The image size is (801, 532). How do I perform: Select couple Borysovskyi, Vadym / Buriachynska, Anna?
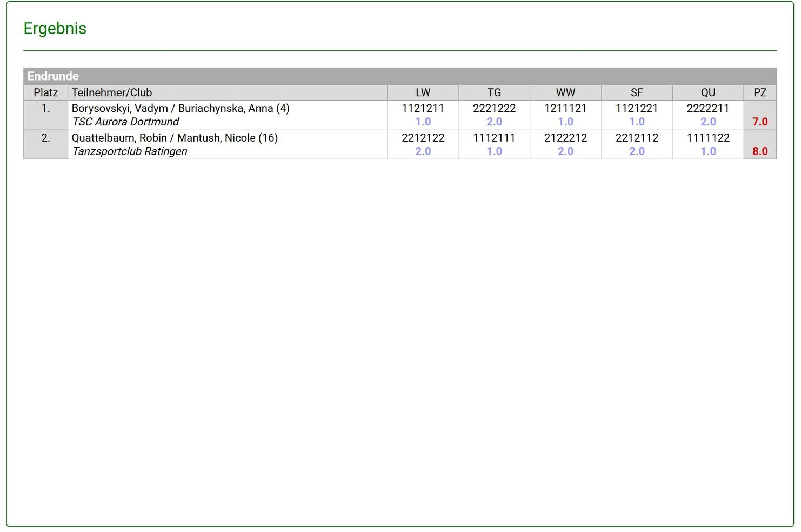coord(180,108)
